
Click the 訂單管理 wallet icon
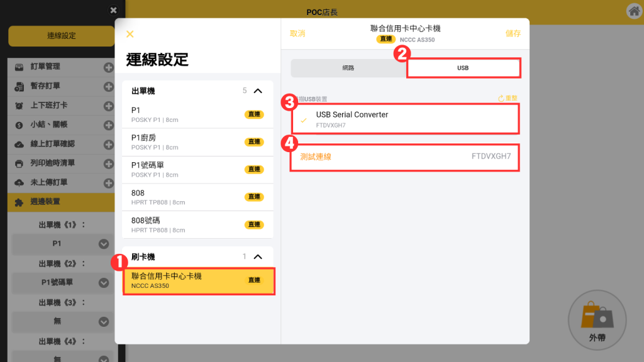click(19, 67)
